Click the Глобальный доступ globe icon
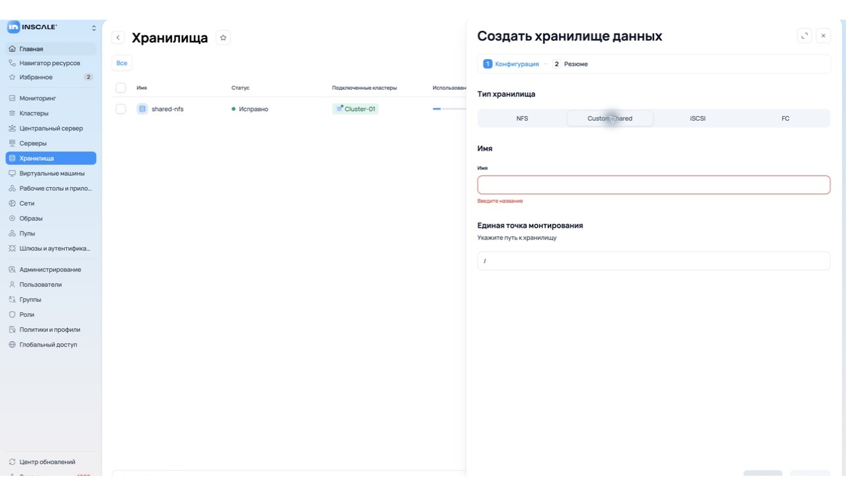The image size is (846, 504). (12, 345)
